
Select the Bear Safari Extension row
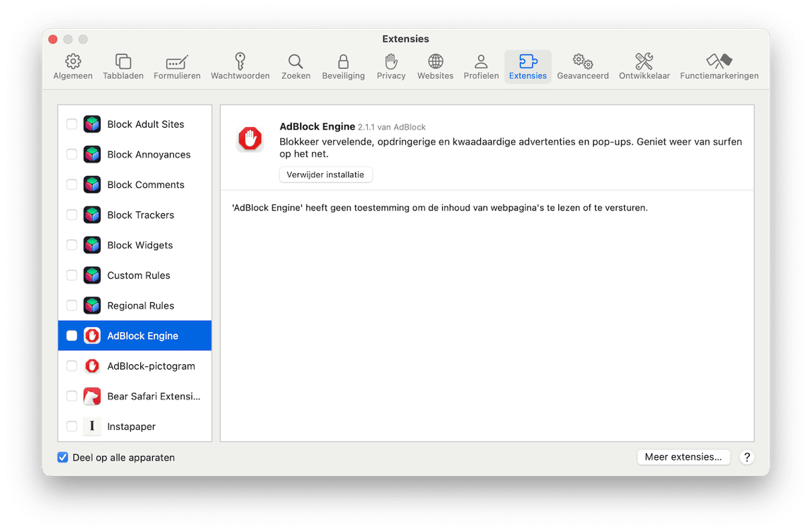(x=154, y=396)
